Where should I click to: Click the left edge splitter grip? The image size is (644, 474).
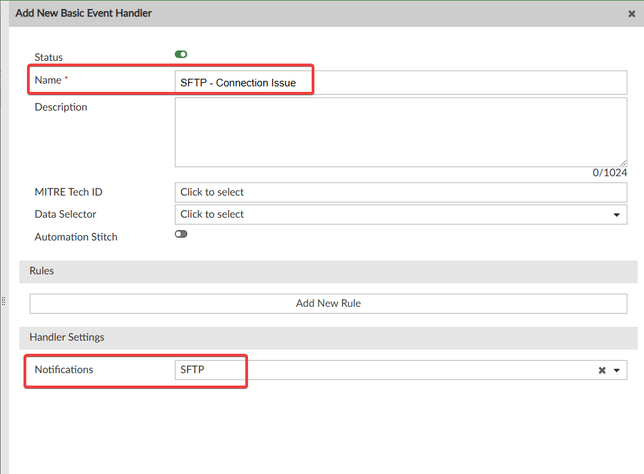[x=3, y=301]
